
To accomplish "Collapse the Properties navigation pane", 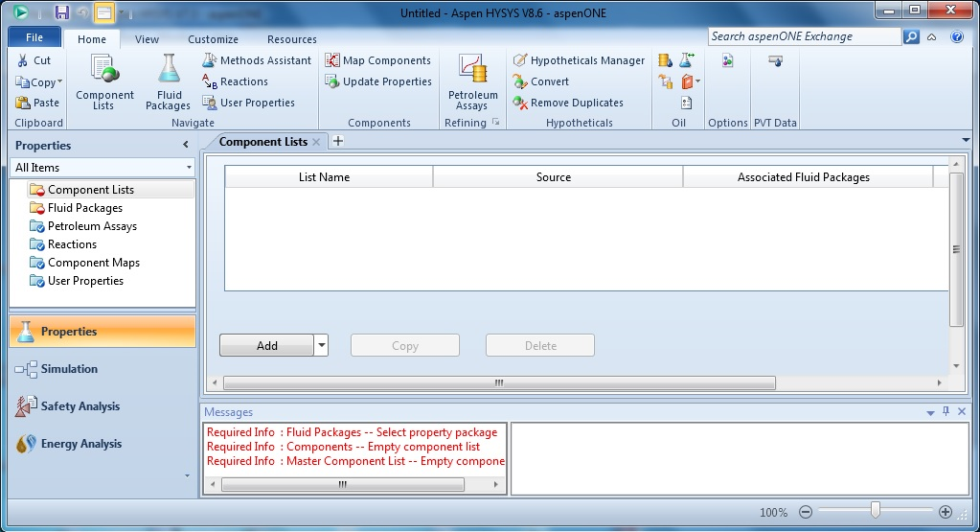I will (x=186, y=146).
